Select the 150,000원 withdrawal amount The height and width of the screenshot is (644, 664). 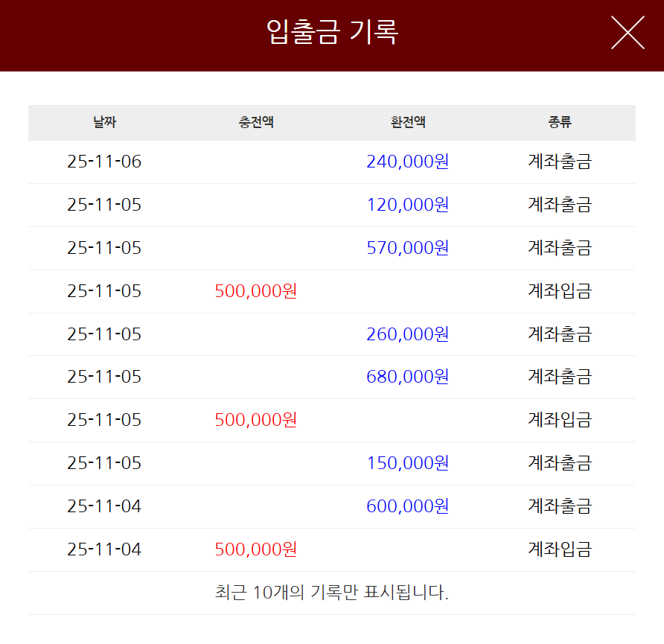click(408, 463)
